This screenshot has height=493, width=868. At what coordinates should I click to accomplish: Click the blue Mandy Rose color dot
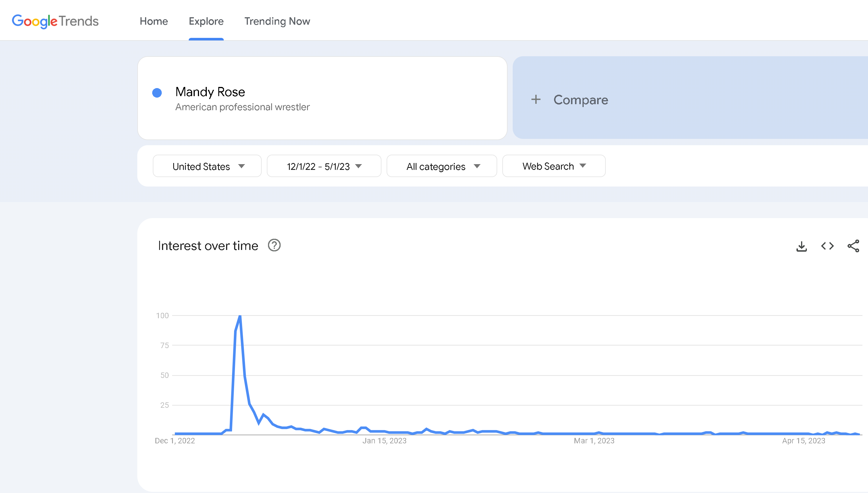point(157,93)
